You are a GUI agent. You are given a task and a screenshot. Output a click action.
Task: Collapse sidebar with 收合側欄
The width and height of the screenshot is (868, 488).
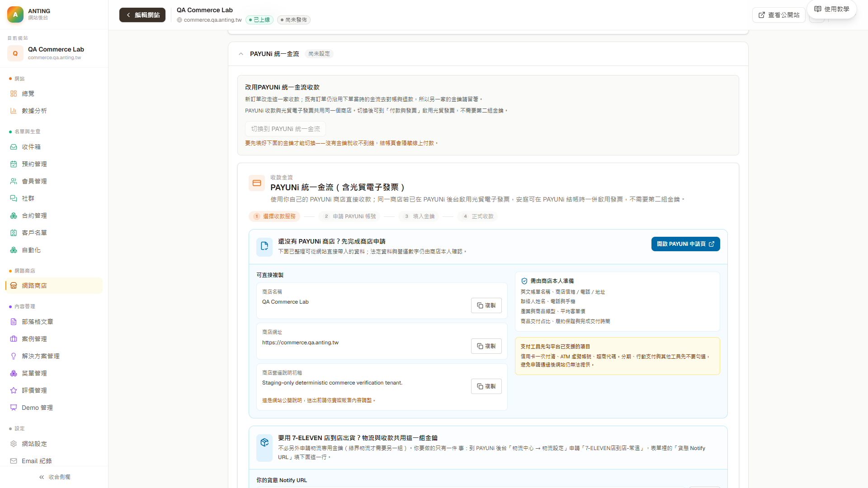[x=54, y=477]
